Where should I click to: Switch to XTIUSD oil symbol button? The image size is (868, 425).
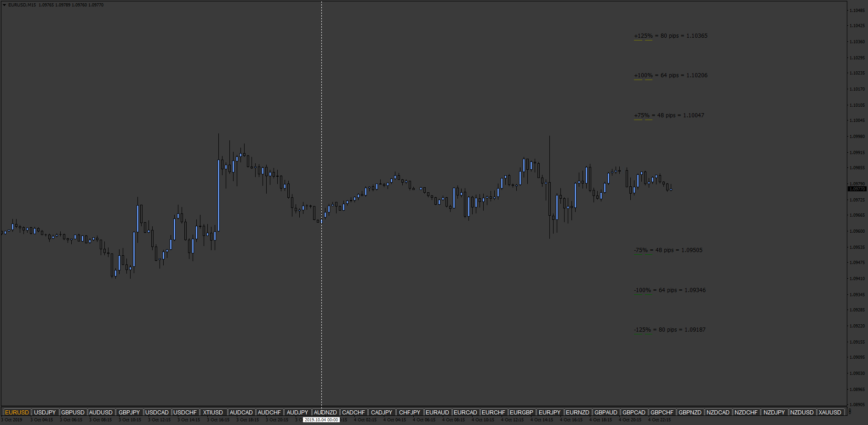click(213, 413)
